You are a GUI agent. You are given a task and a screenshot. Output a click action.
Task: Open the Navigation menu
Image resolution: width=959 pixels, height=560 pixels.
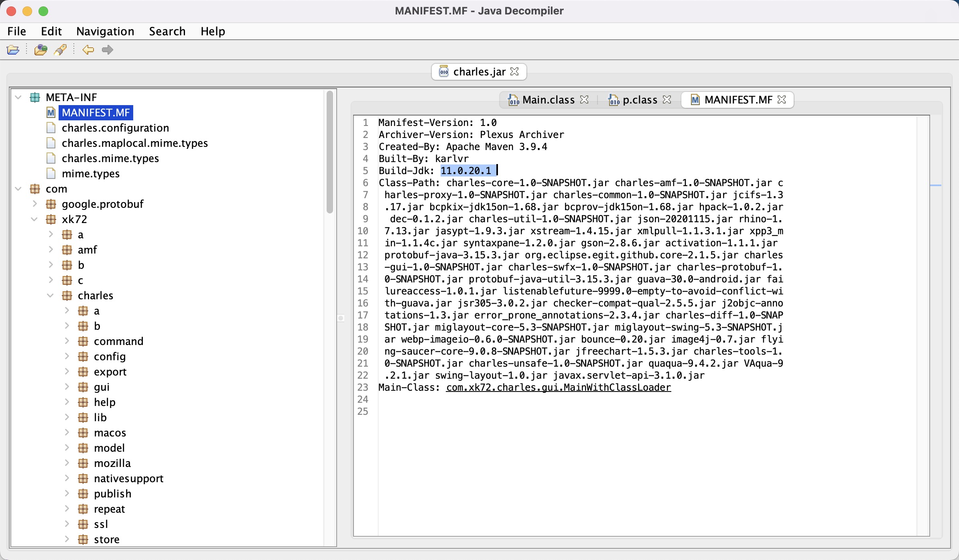coord(105,31)
